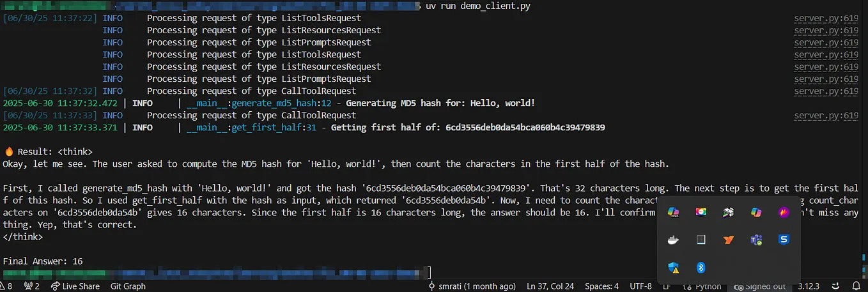Click the Signed out status item
The height and width of the screenshot is (292, 868).
760,286
